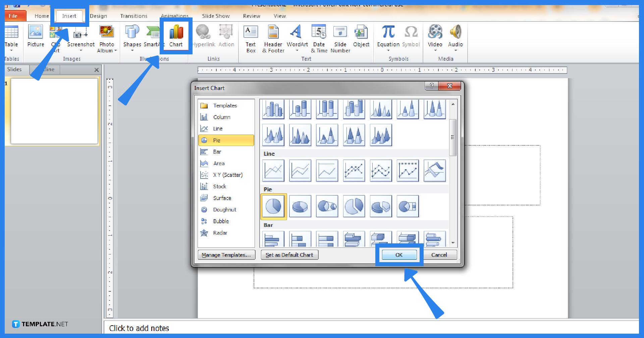Image resolution: width=644 pixels, height=338 pixels.
Task: Select the first Pie chart thumbnail
Action: click(273, 206)
